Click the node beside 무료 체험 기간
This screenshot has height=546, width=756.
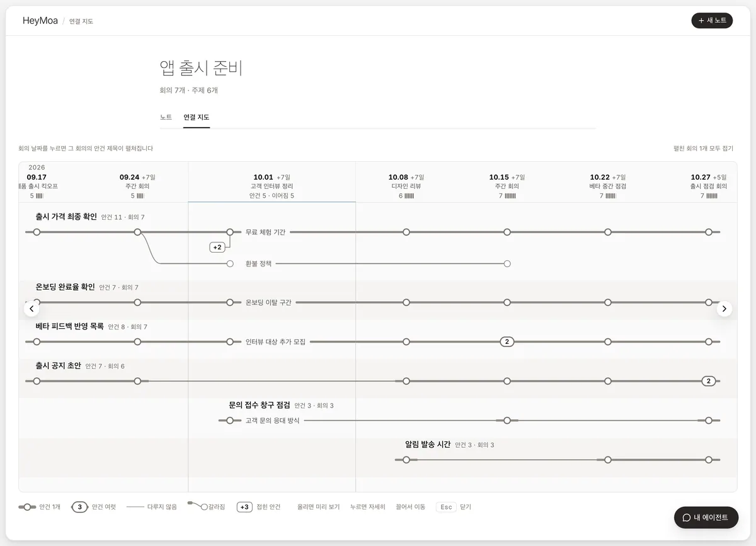coord(230,232)
